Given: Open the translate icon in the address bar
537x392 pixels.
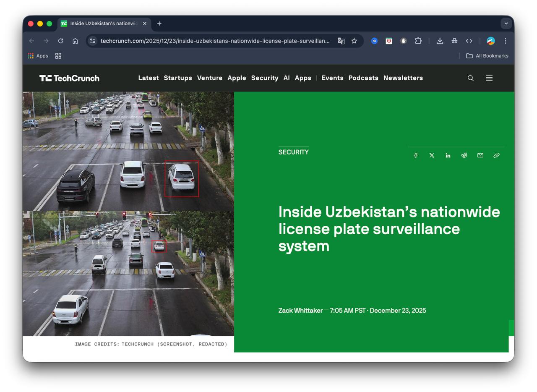Looking at the screenshot, I should [341, 41].
